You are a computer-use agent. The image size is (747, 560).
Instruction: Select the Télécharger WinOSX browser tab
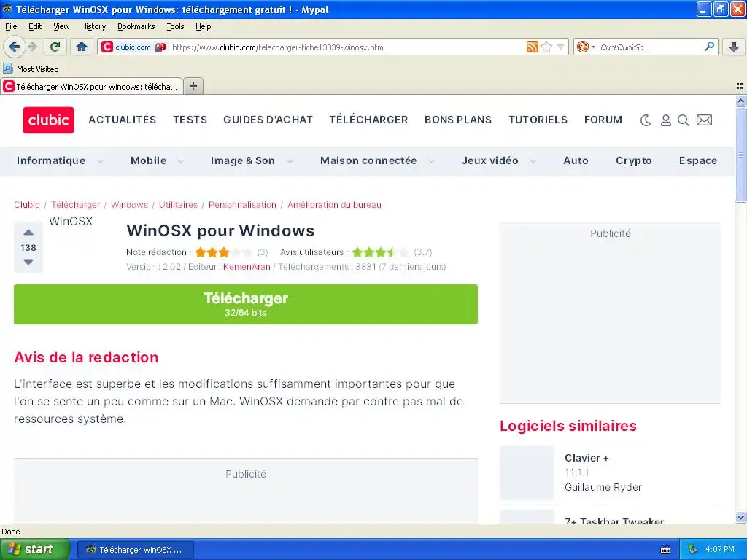pos(91,86)
